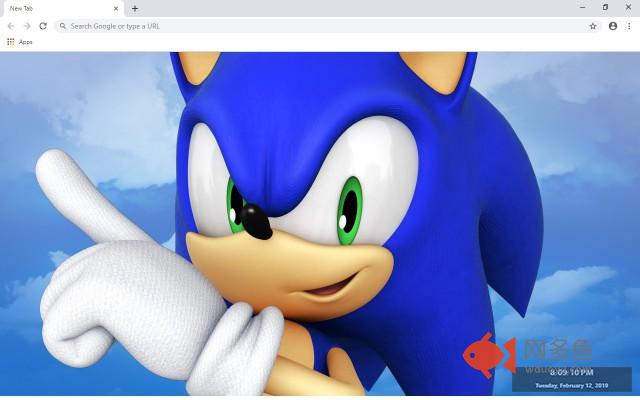
Task: Open the Apps shortcut label
Action: point(25,42)
